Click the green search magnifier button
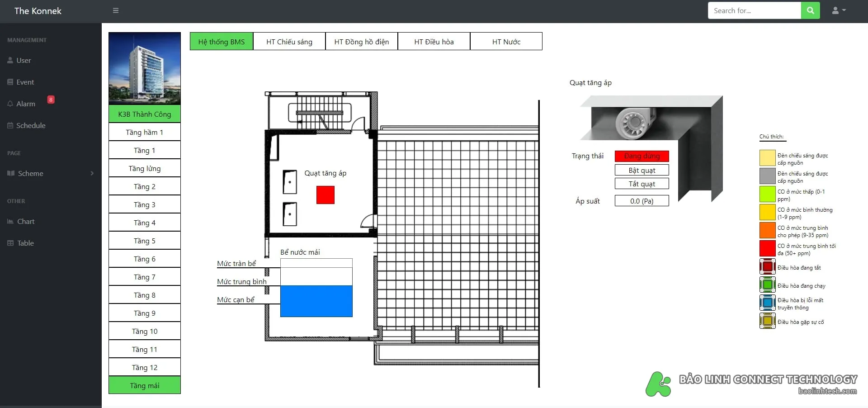Image resolution: width=868 pixels, height=408 pixels. tap(810, 10)
